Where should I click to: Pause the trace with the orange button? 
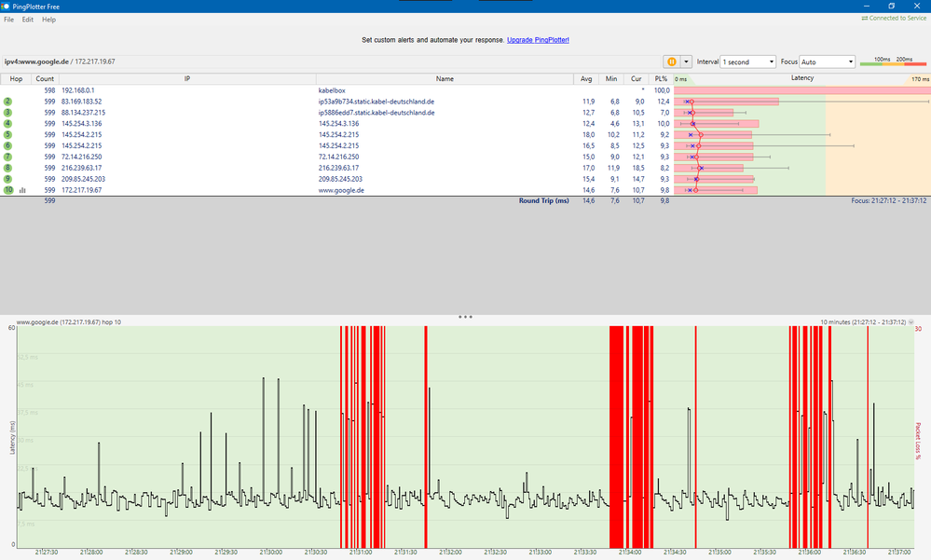click(670, 61)
